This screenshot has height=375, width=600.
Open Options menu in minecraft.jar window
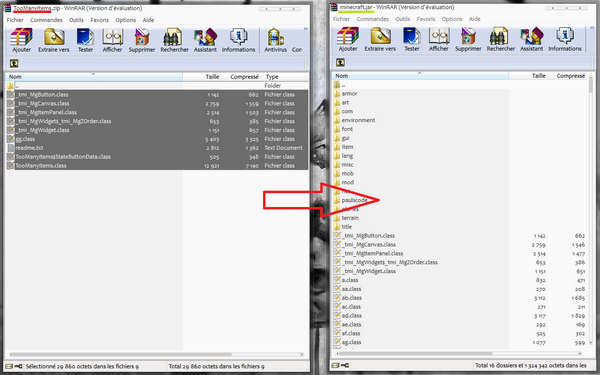pos(452,19)
